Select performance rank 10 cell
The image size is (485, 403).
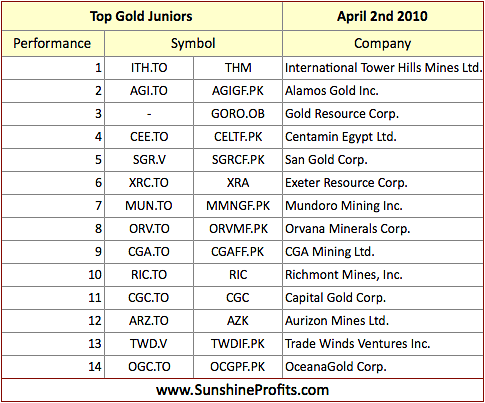53,275
